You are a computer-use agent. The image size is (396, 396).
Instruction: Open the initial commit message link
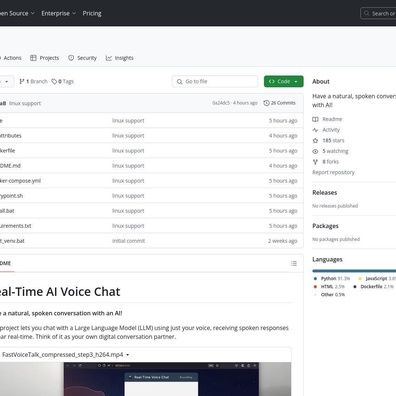pos(128,241)
